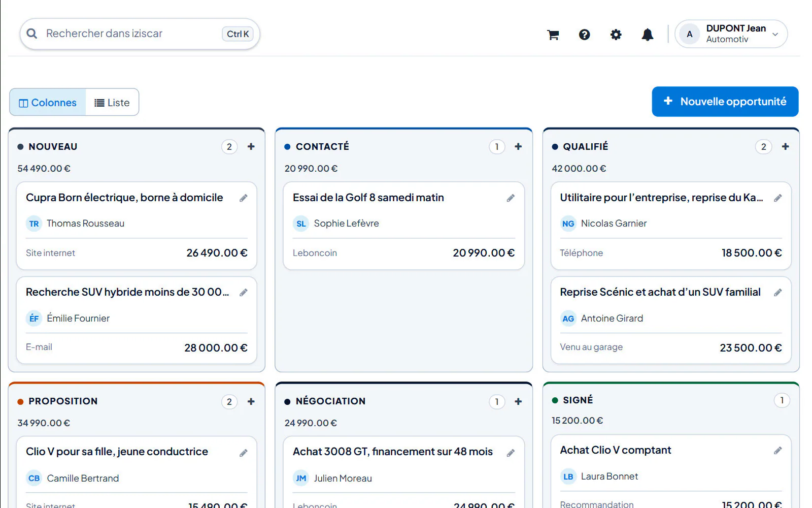The height and width of the screenshot is (508, 812).
Task: Open the shopping cart
Action: pyautogui.click(x=553, y=35)
